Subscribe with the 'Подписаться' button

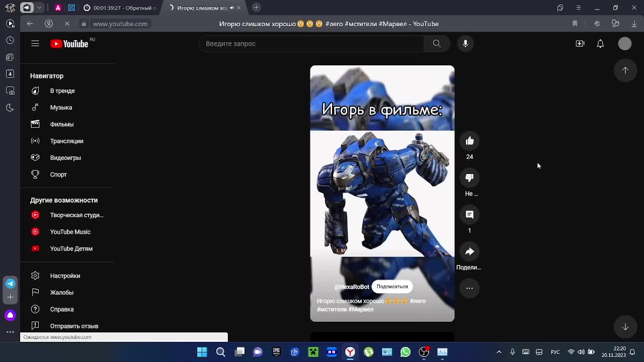pyautogui.click(x=392, y=287)
